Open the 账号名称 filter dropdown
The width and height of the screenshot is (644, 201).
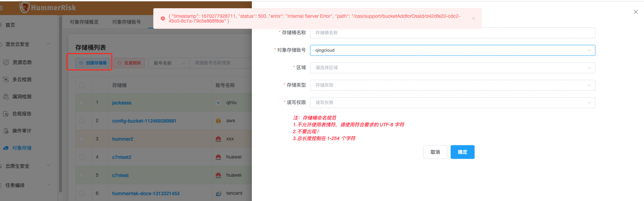pyautogui.click(x=169, y=63)
